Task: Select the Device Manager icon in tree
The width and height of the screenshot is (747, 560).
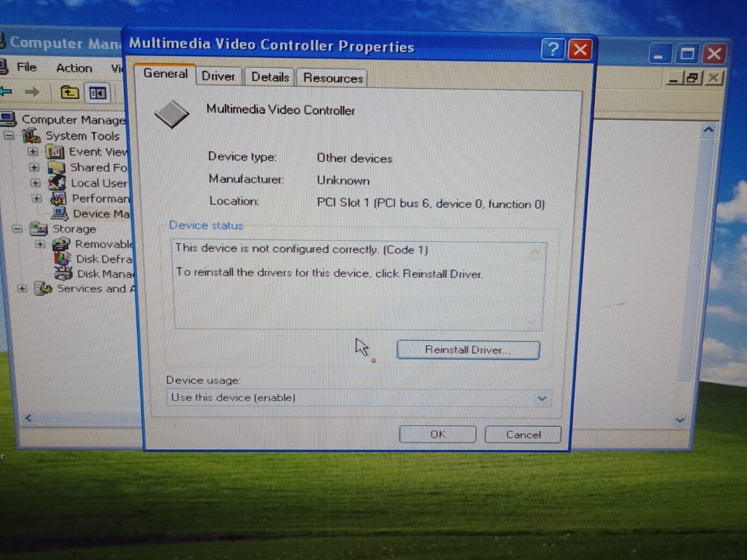Action: tap(60, 213)
